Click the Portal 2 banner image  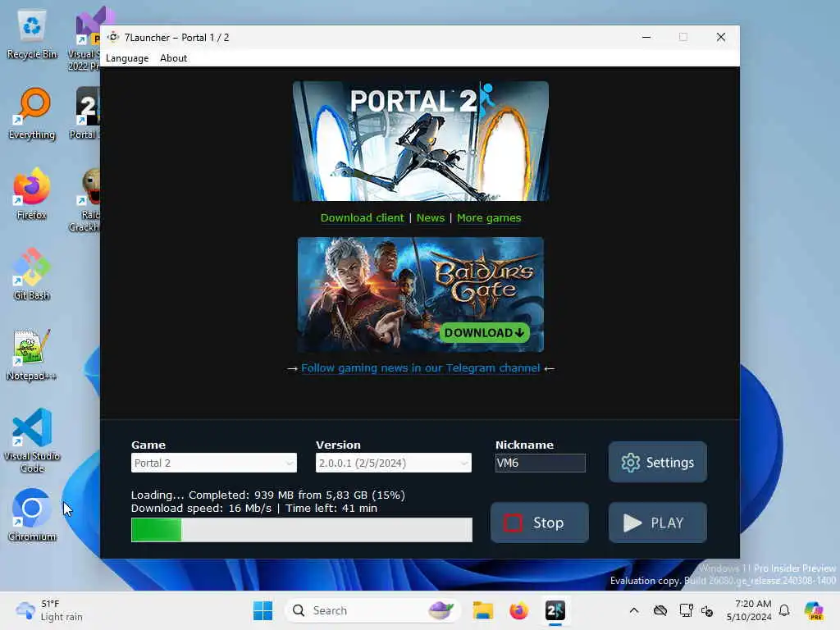(421, 141)
